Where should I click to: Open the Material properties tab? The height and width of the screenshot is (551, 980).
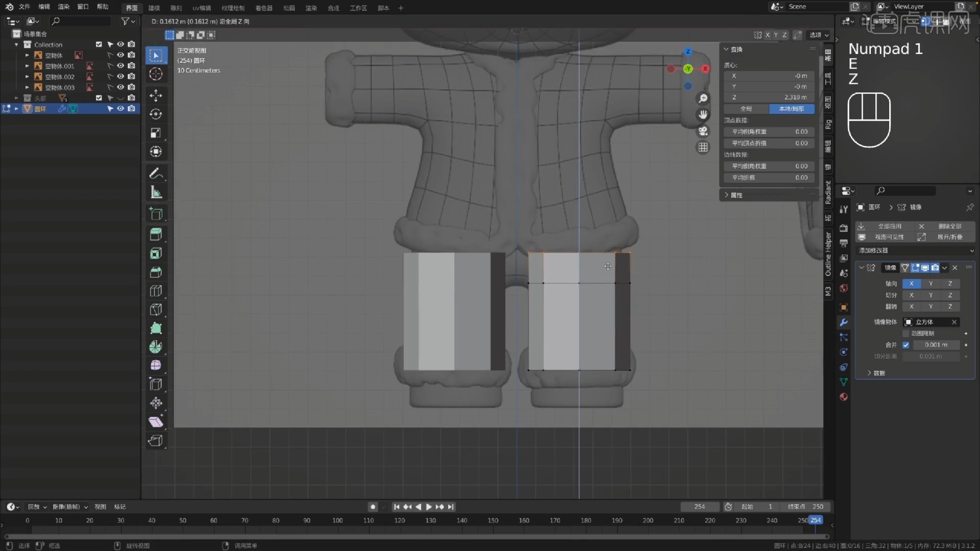point(844,397)
